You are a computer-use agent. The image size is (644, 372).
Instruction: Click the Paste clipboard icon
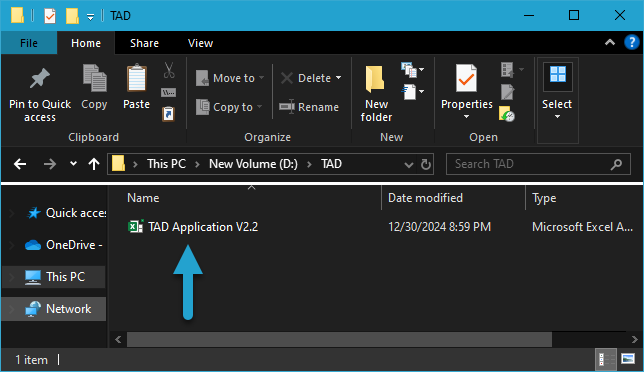tap(136, 78)
